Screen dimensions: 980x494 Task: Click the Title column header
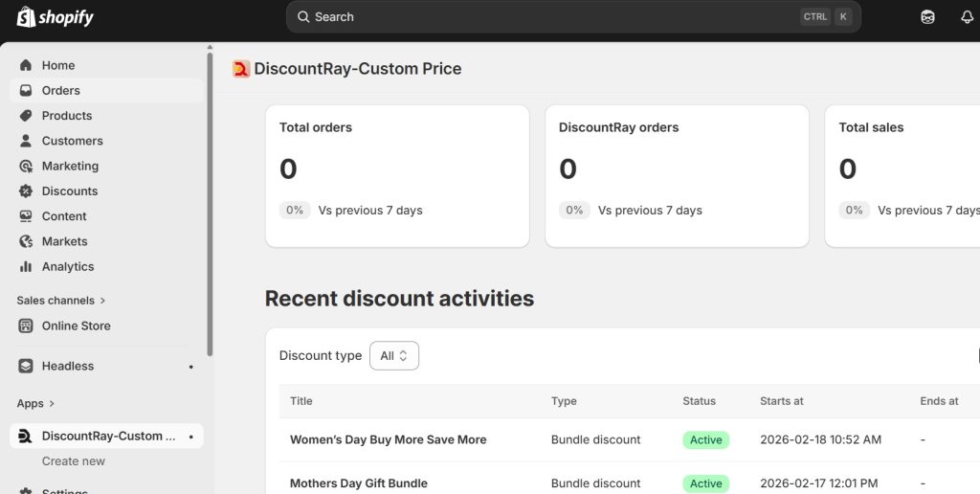(x=301, y=401)
